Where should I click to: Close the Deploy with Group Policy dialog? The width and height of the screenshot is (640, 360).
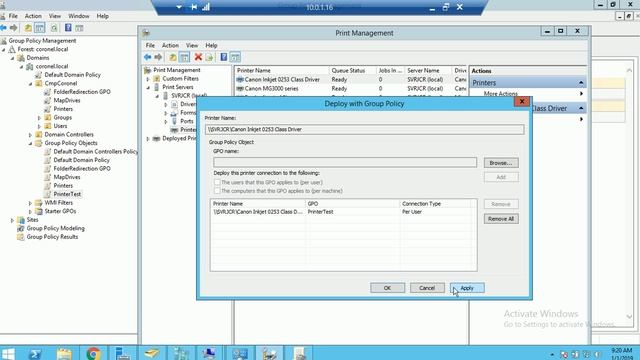click(522, 102)
